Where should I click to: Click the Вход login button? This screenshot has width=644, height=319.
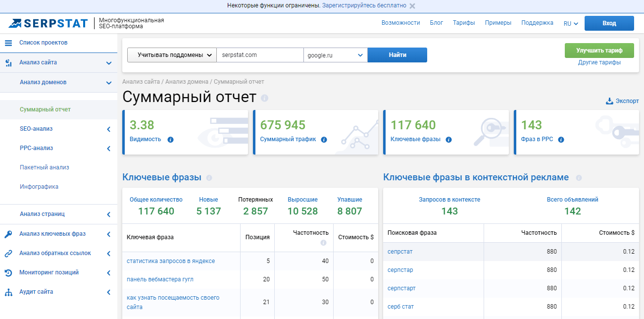[609, 23]
